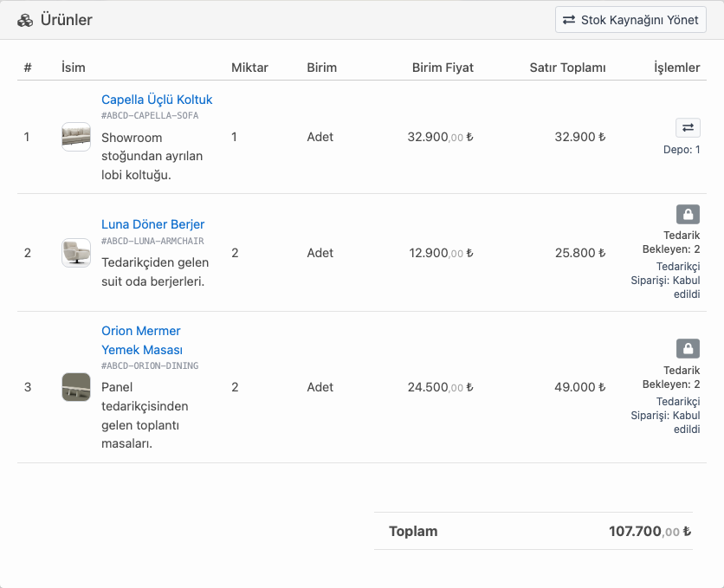Click the unit price 32.900,00 ₺
This screenshot has width=724, height=588.
click(x=441, y=137)
